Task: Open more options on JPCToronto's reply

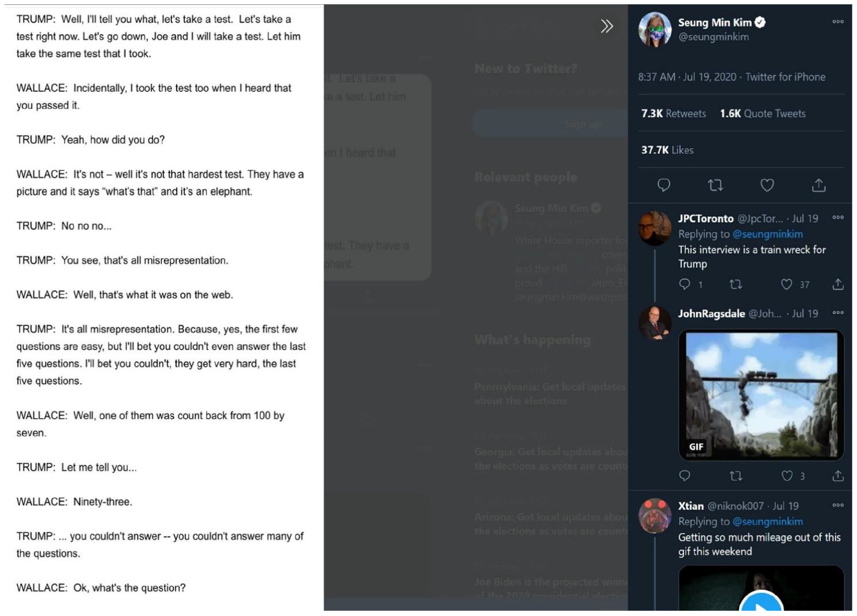Action: click(x=837, y=218)
